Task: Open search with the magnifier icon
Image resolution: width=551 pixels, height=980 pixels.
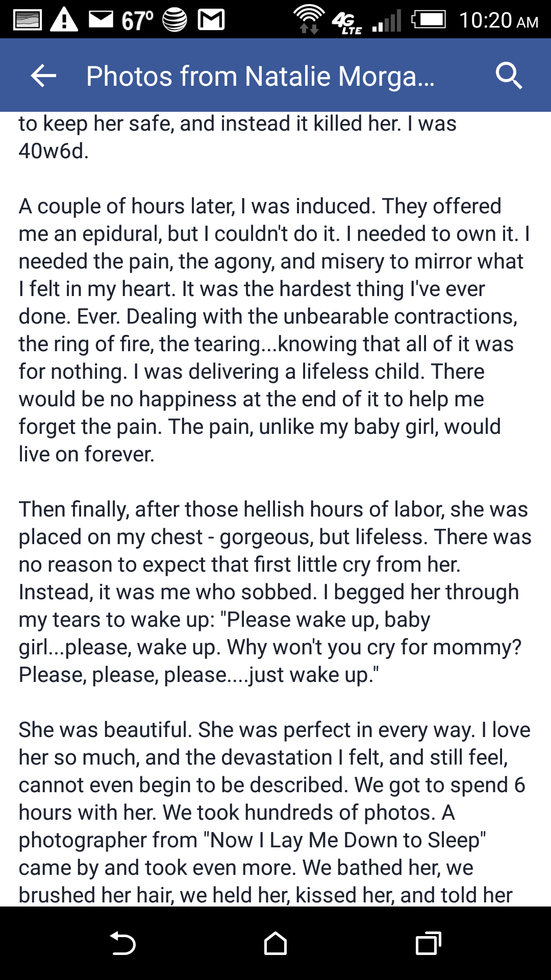Action: [x=509, y=76]
